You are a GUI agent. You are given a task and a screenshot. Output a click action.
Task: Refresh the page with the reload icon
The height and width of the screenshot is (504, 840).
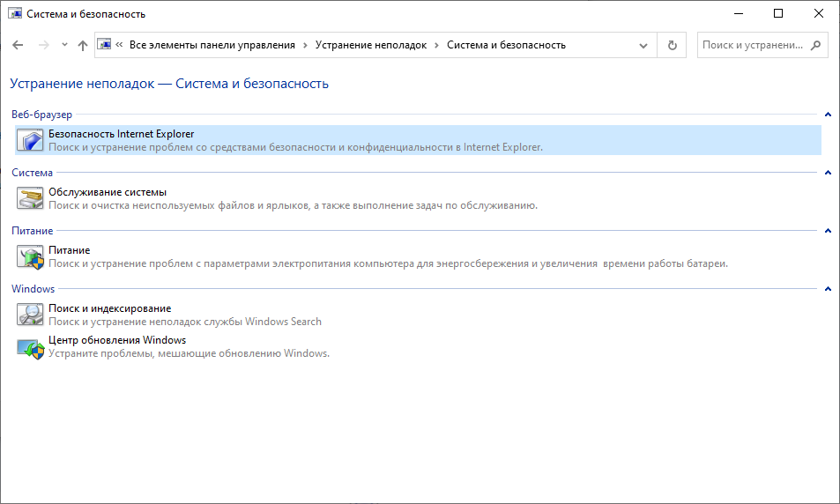673,45
